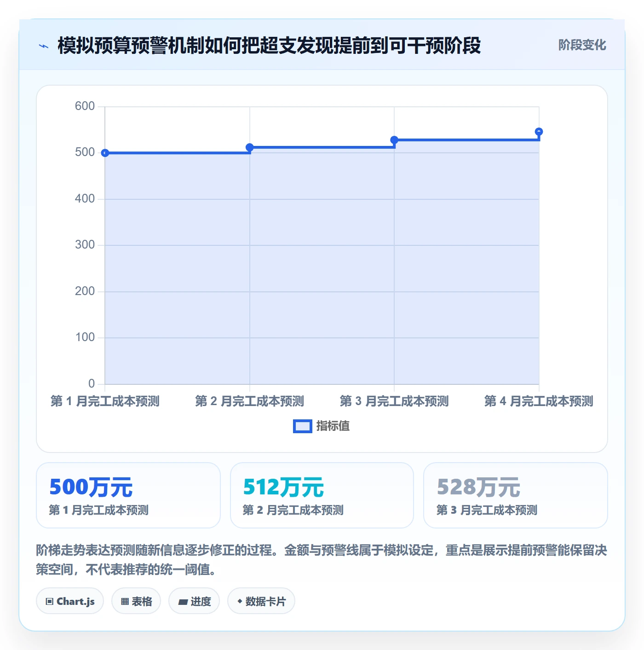The width and height of the screenshot is (644, 650).
Task: Click the diamond icon in 数据卡片 chip
Action: [x=240, y=601]
